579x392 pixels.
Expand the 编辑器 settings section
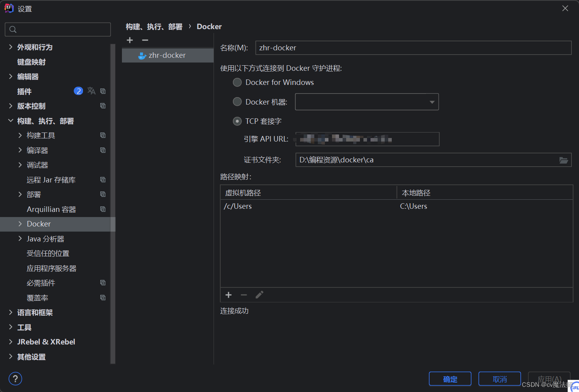pos(11,76)
